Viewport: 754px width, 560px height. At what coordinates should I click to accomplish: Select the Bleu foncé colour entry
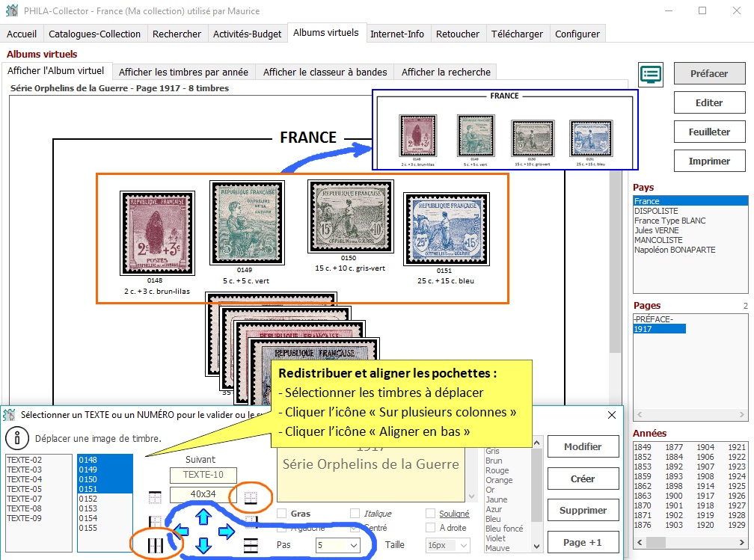coord(504,529)
